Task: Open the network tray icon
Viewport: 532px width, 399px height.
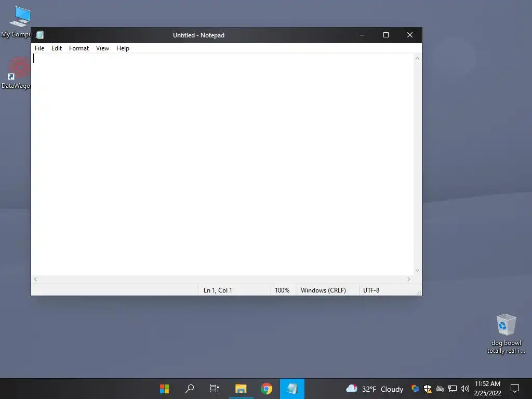Action: (x=453, y=389)
